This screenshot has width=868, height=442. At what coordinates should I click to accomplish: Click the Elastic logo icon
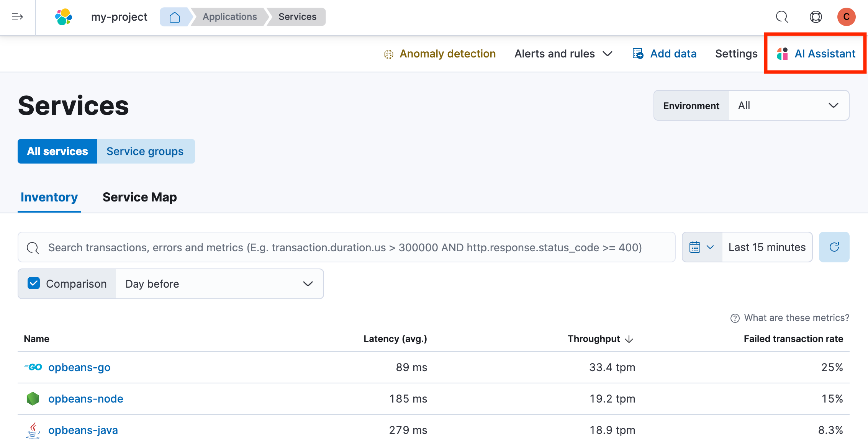[x=64, y=17]
